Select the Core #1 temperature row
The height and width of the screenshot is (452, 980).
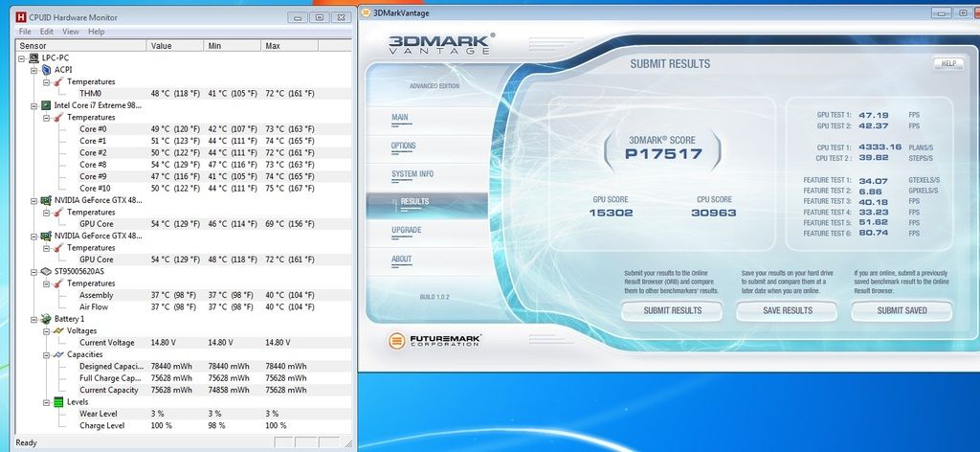click(184, 141)
